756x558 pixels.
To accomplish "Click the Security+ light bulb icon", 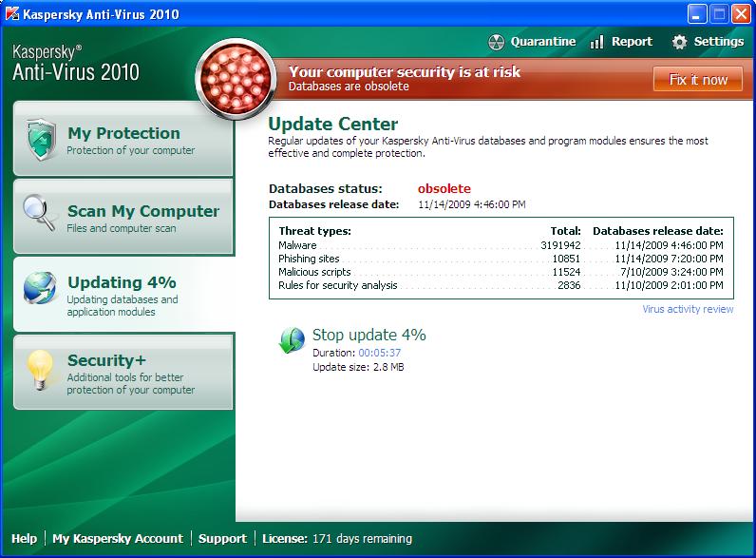I will 40,370.
